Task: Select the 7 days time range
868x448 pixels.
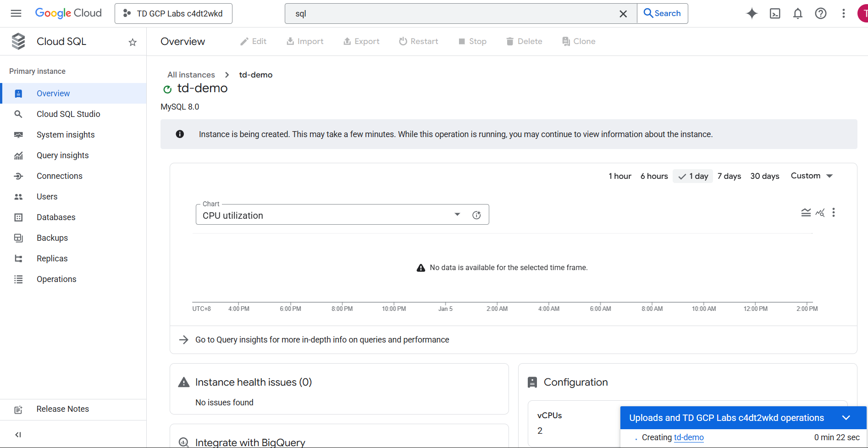Action: (x=729, y=176)
